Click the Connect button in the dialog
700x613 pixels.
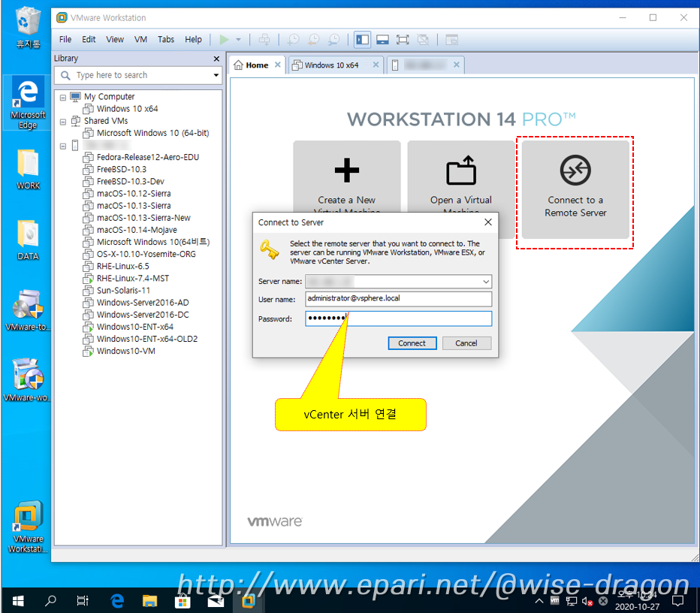tap(412, 343)
